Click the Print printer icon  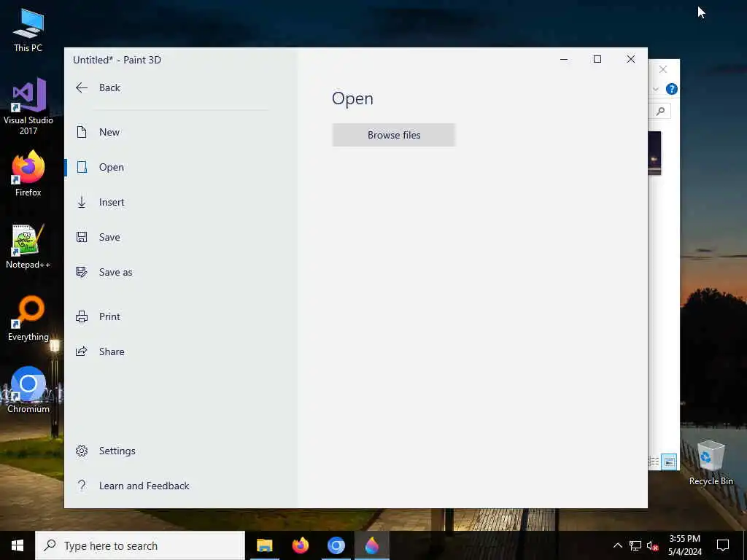[x=82, y=316]
